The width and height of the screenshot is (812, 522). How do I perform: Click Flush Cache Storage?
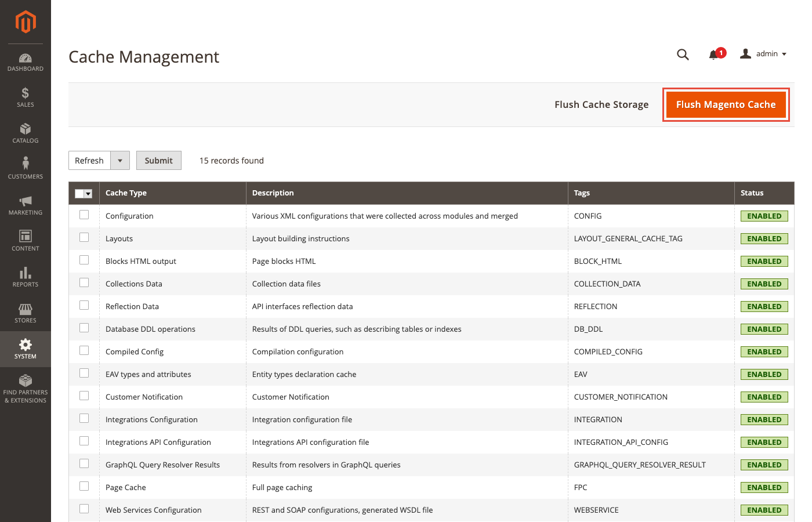pyautogui.click(x=601, y=104)
